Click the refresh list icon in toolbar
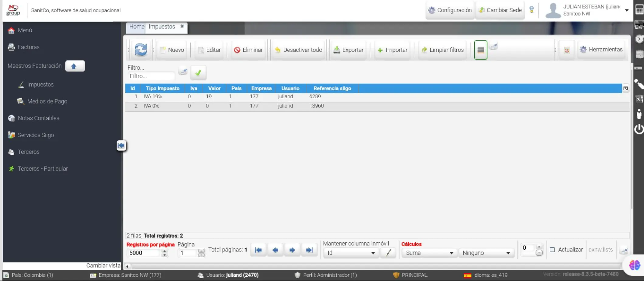This screenshot has height=281, width=644. 141,50
